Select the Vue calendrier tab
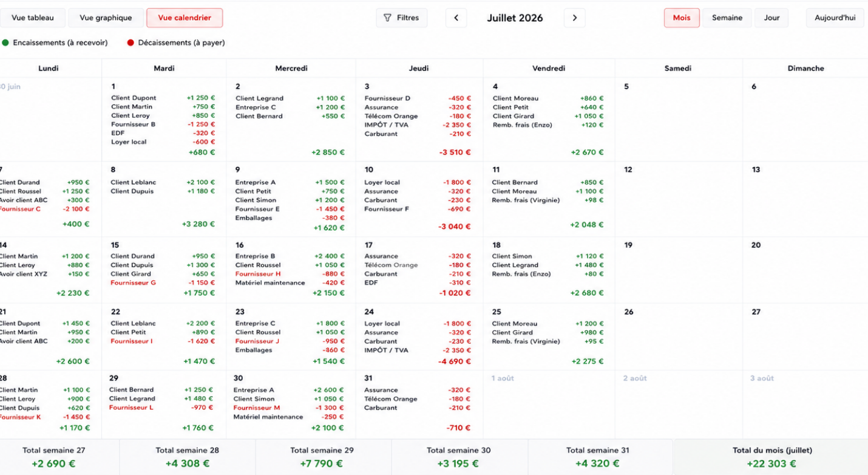868x475 pixels. click(185, 18)
